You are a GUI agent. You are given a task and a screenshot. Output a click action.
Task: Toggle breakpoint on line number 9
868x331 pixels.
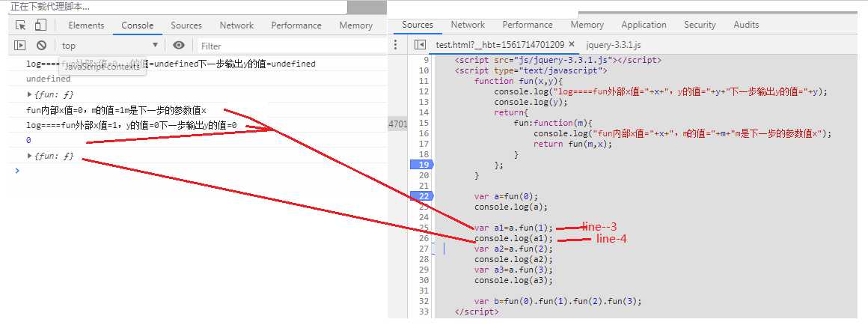(x=426, y=60)
